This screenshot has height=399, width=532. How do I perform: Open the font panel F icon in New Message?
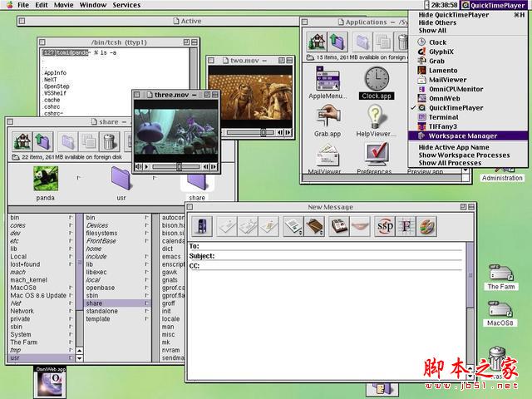[406, 226]
